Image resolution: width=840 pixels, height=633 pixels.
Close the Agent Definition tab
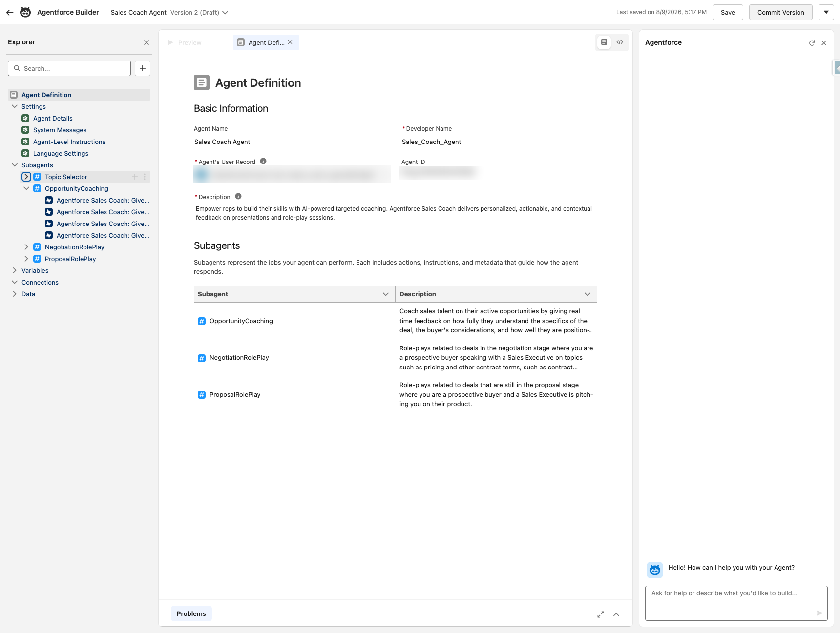click(x=290, y=42)
